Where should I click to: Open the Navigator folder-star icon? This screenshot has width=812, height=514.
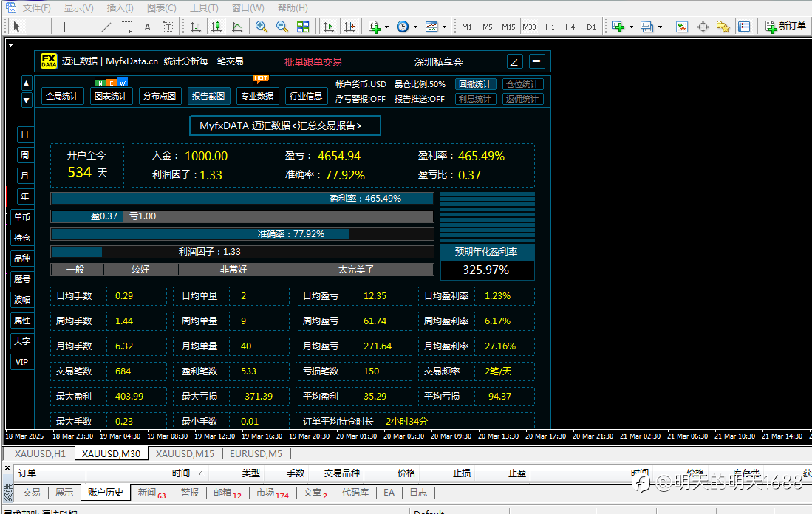tap(723, 27)
